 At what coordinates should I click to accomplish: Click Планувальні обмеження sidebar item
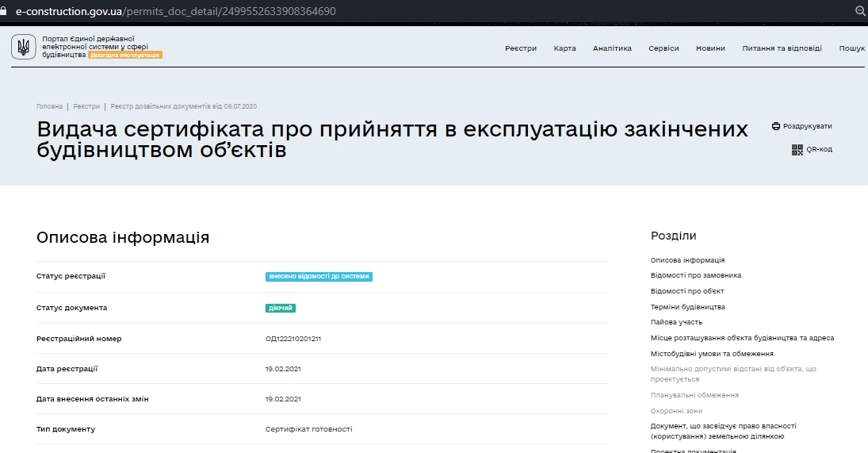[x=694, y=395]
